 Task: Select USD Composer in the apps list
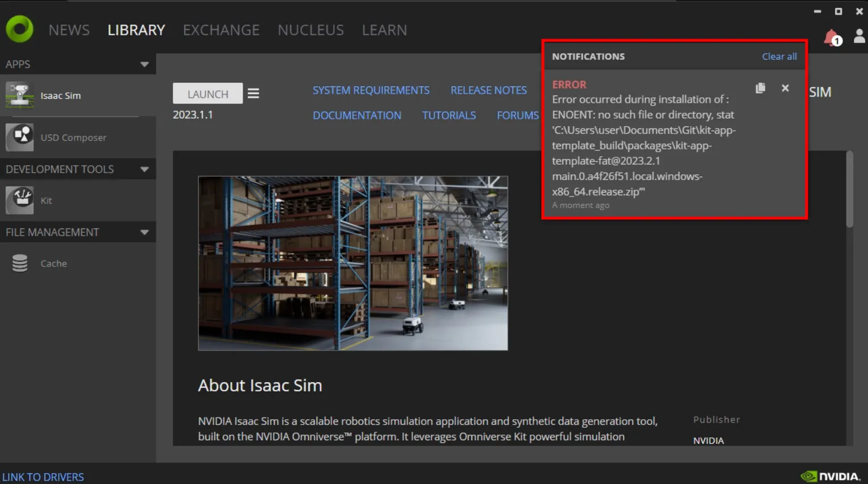coord(78,137)
